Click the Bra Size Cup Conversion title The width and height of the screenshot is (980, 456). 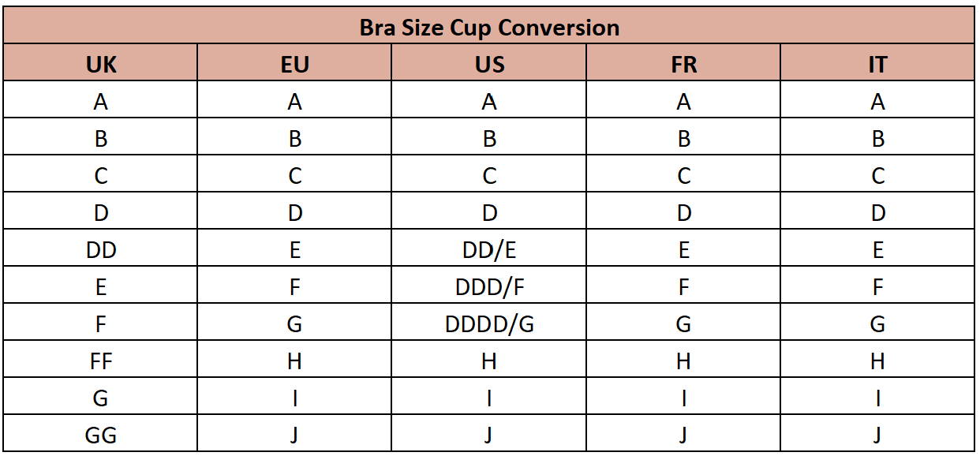[x=489, y=28]
